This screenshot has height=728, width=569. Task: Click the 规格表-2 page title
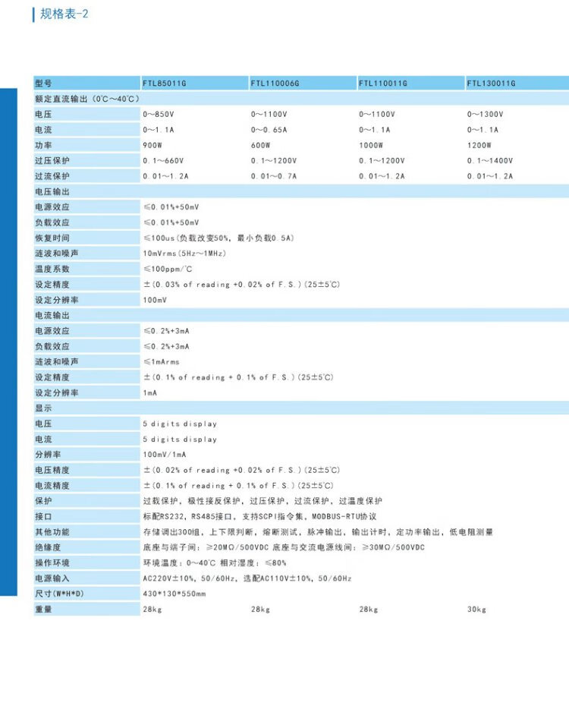[64, 14]
